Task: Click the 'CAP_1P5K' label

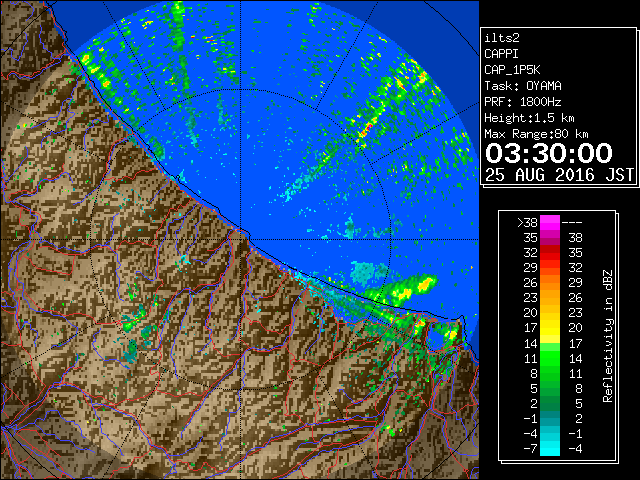Action: click(512, 70)
